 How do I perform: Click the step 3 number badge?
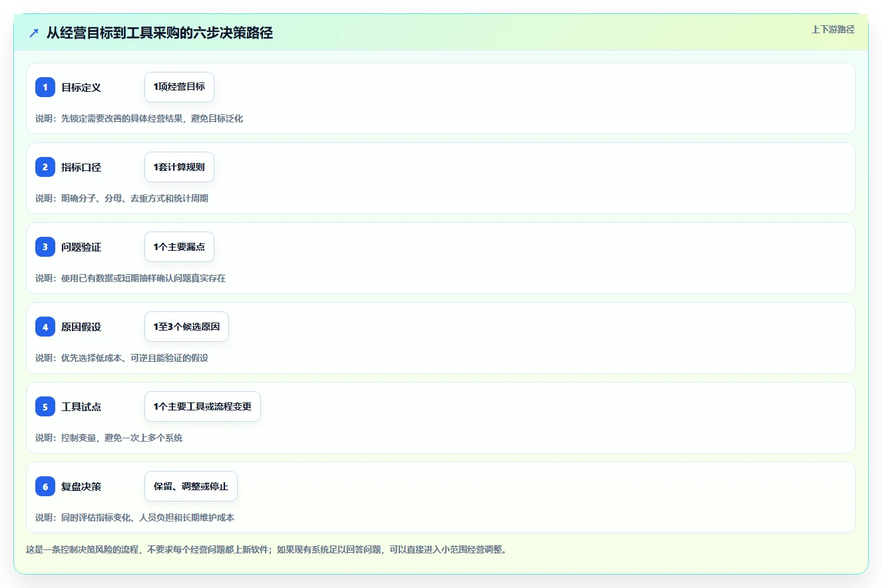click(45, 247)
